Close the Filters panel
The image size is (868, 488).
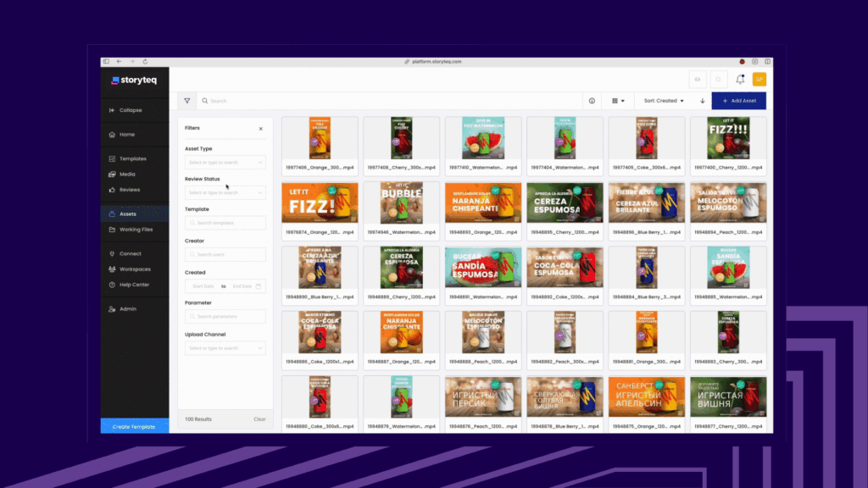pos(261,129)
